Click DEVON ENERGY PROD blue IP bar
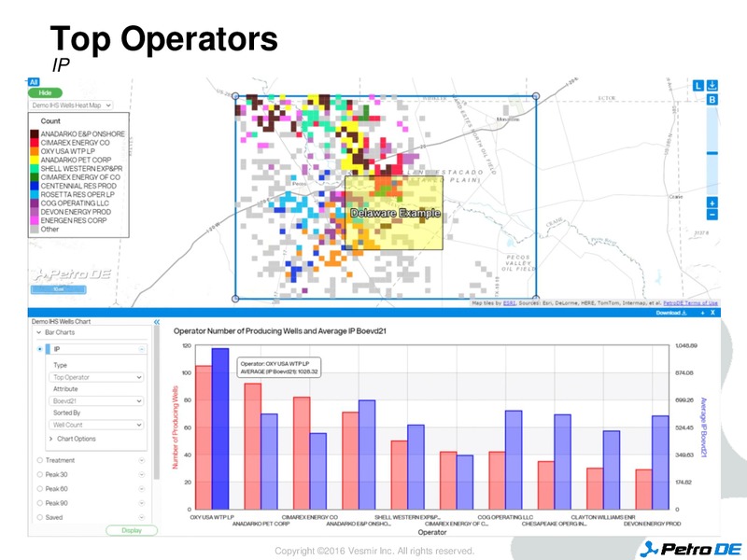747x560 pixels. [x=660, y=462]
